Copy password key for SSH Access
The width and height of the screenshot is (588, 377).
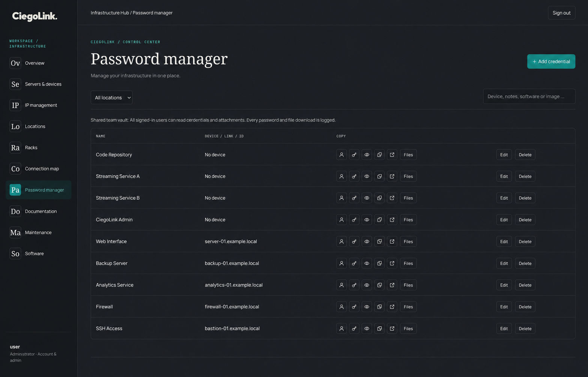354,329
